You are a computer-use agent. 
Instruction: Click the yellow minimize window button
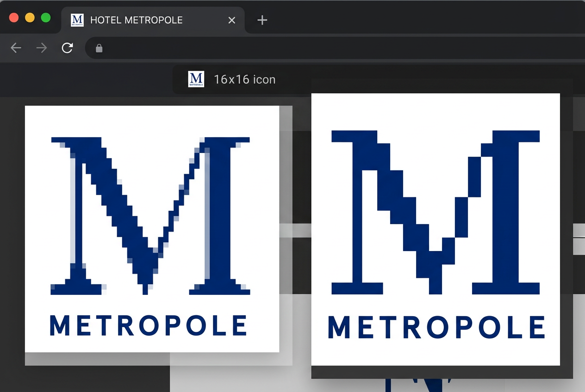30,18
